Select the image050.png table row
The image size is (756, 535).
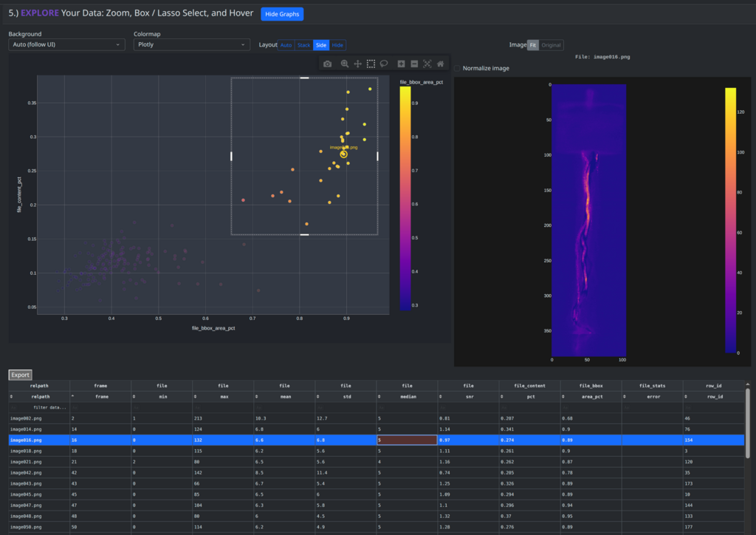(x=376, y=527)
